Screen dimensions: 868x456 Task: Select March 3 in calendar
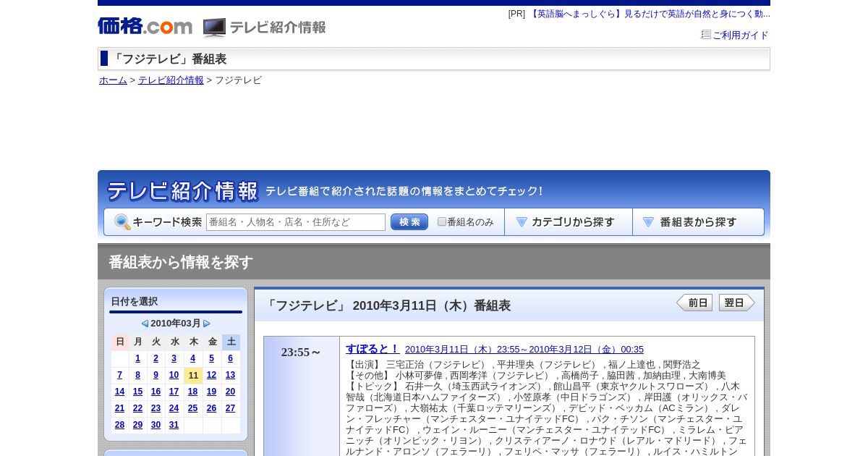(x=174, y=358)
